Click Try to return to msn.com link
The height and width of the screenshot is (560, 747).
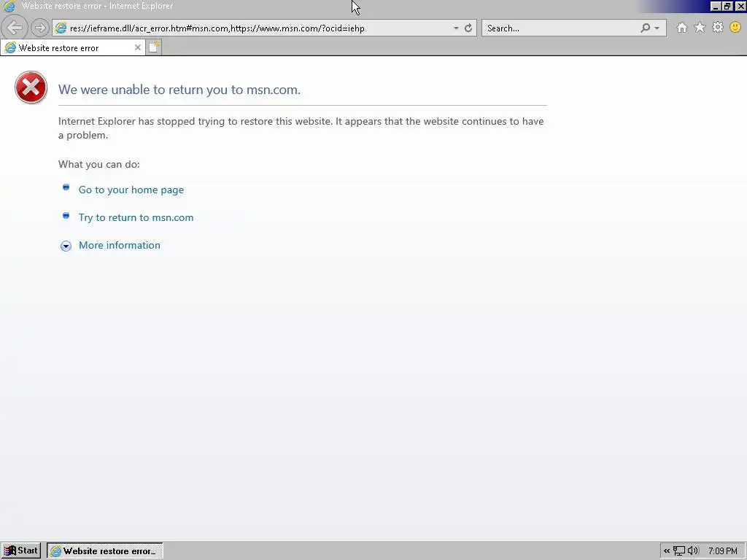click(x=136, y=217)
